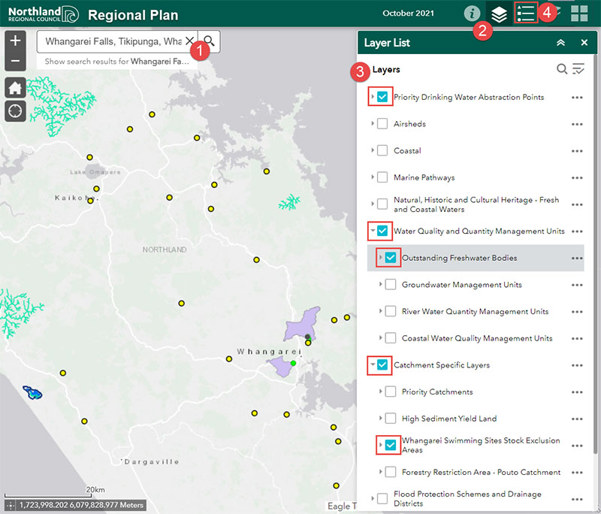Collapse the Layer List panel
Image resolution: width=601 pixels, height=514 pixels.
click(x=561, y=43)
